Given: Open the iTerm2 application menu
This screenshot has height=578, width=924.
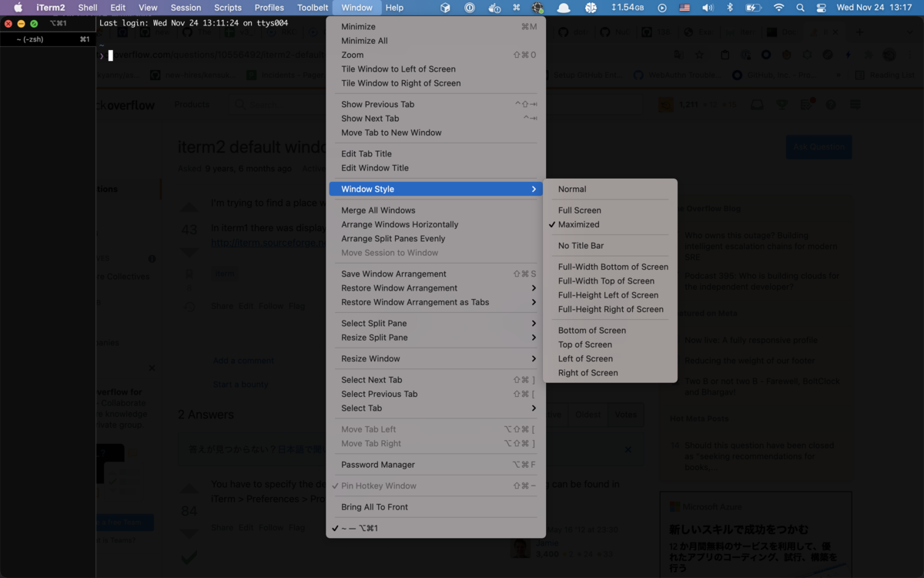Looking at the screenshot, I should coord(51,8).
